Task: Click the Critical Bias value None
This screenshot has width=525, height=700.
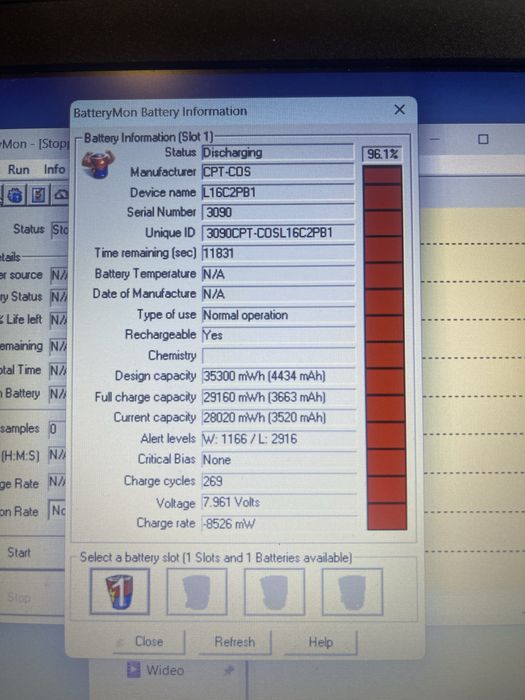Action: [279, 459]
